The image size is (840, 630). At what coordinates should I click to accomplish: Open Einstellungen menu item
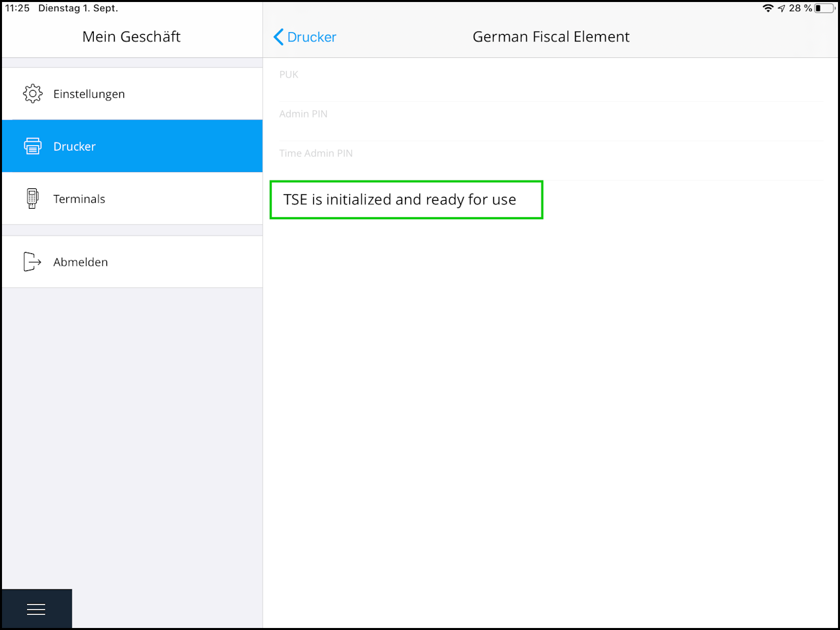coord(132,94)
